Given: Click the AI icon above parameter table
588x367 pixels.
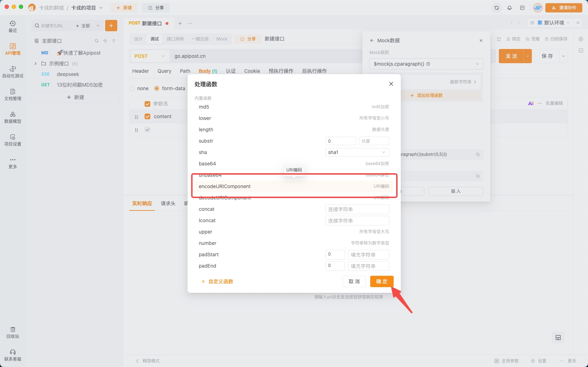Looking at the screenshot, I should (531, 103).
